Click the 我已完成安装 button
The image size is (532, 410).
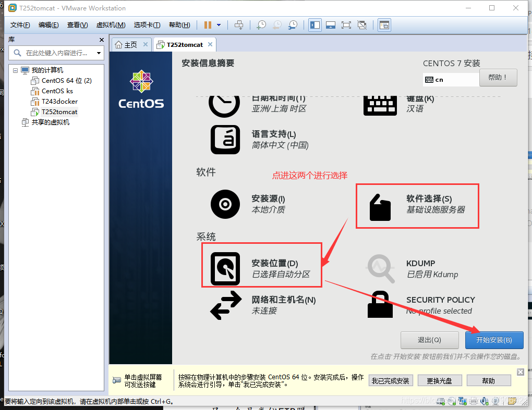click(x=391, y=381)
